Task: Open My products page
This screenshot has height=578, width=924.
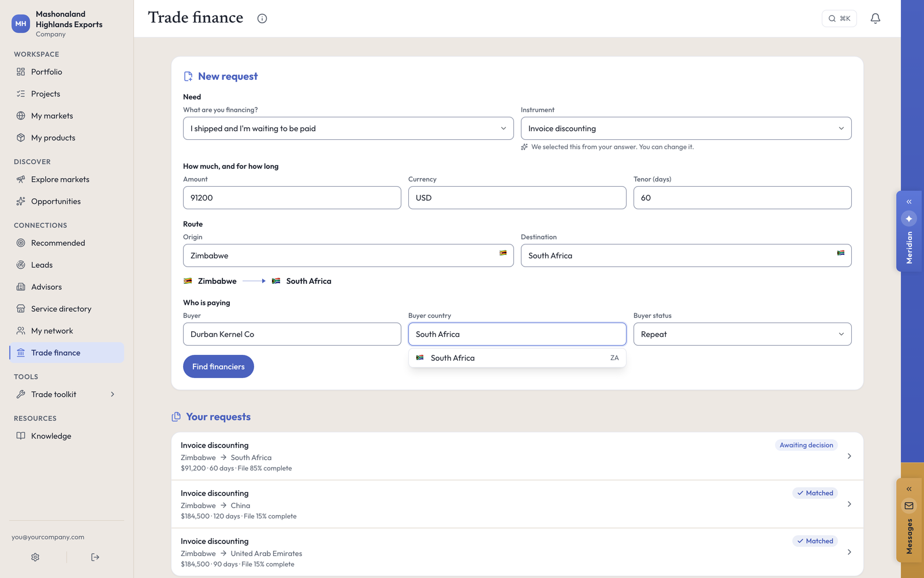Action: point(67,138)
